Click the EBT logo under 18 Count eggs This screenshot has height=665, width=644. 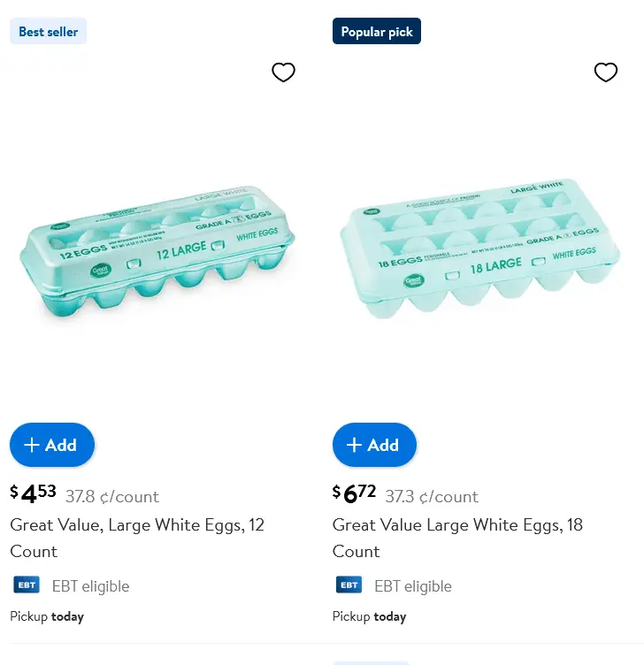pyautogui.click(x=349, y=585)
